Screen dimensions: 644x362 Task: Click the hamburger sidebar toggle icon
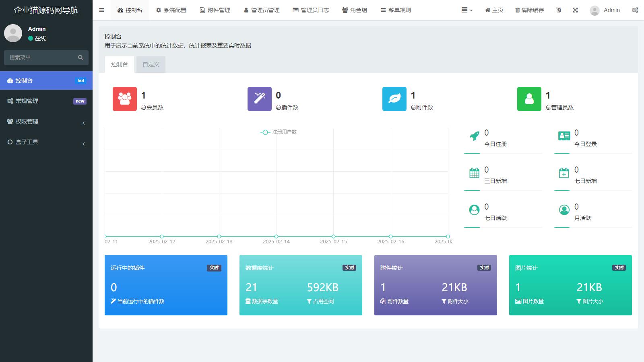[x=101, y=10]
